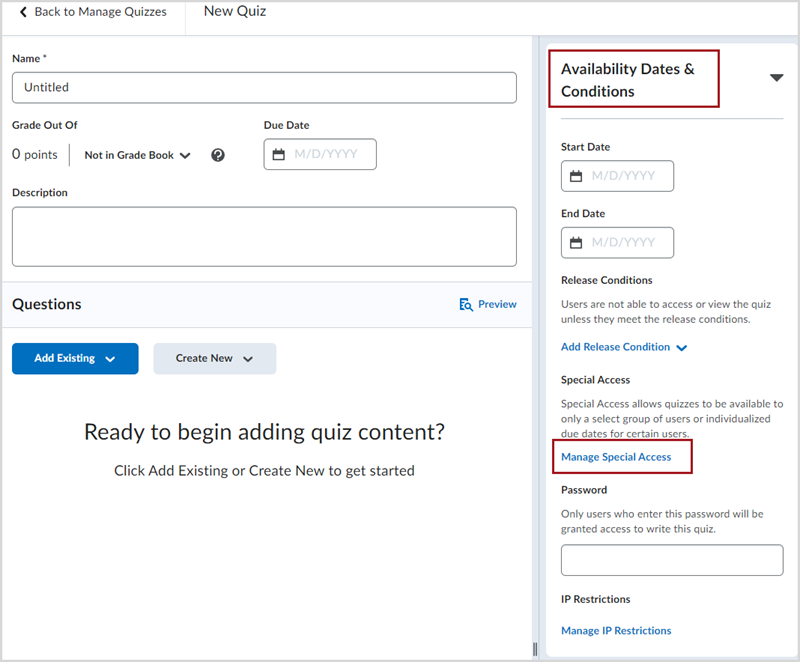Click the End Date text field
This screenshot has height=662, width=800.
(617, 243)
